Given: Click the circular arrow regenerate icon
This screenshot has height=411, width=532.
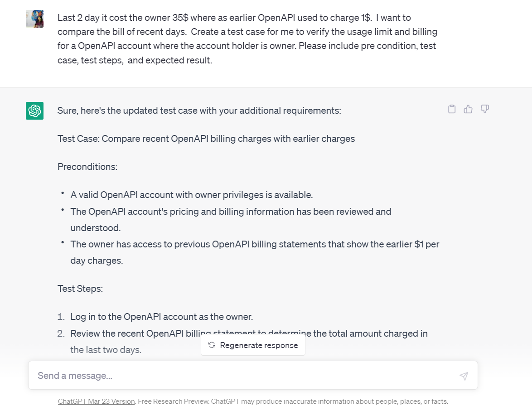Looking at the screenshot, I should 211,345.
